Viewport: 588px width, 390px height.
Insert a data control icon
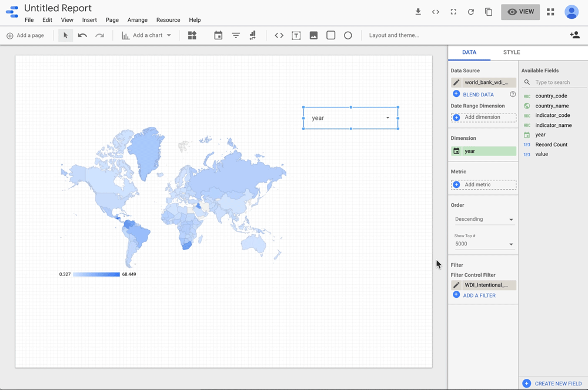click(252, 35)
